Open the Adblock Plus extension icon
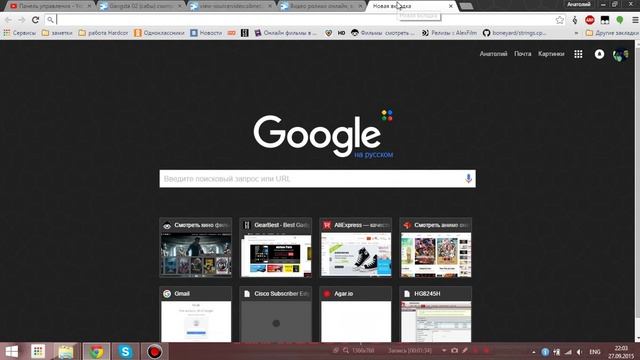Image resolution: width=640 pixels, height=360 pixels. coord(589,20)
